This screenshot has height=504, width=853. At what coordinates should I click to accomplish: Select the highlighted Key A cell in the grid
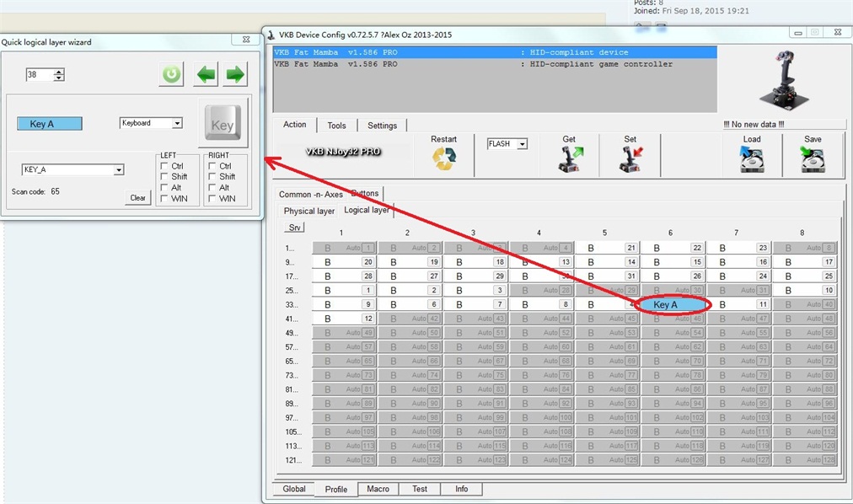click(673, 304)
